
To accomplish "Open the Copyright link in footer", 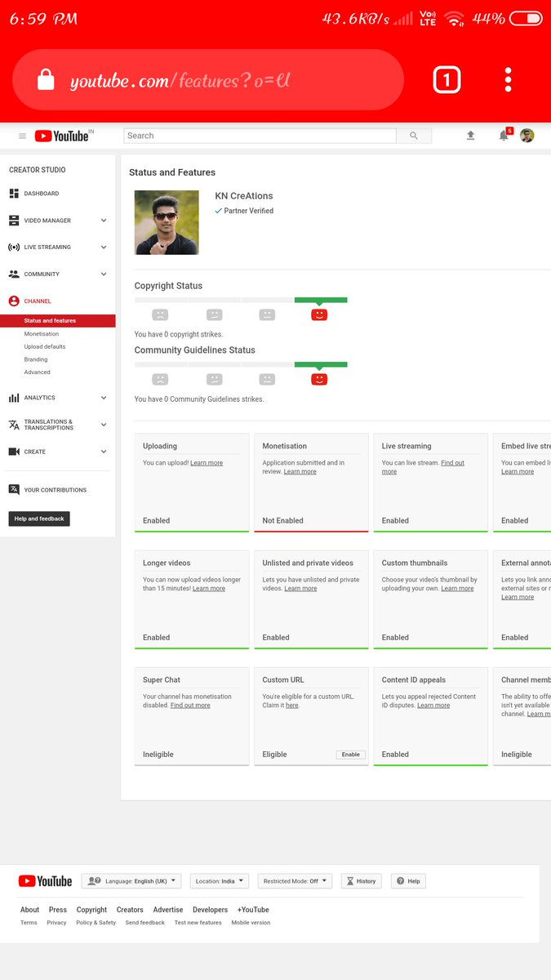I will pos(91,910).
